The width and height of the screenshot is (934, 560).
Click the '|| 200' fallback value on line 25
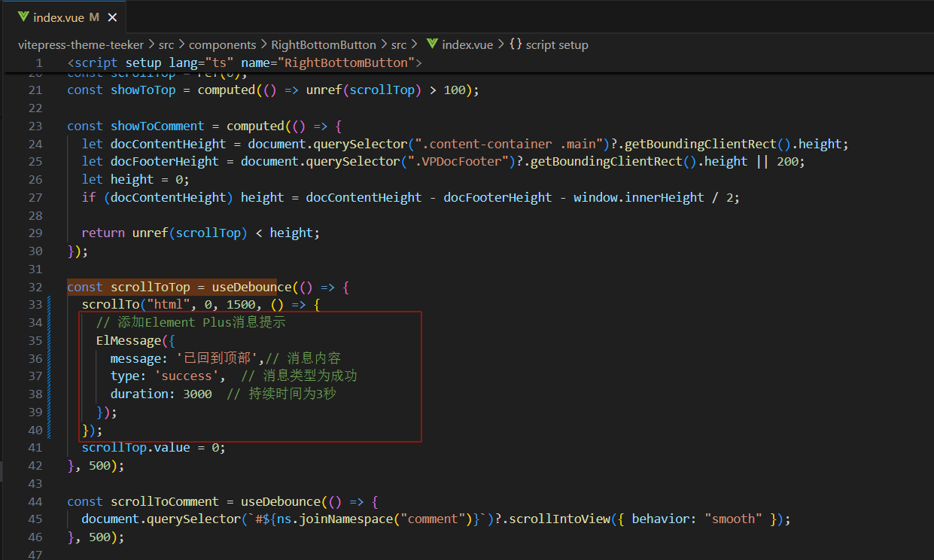point(777,161)
